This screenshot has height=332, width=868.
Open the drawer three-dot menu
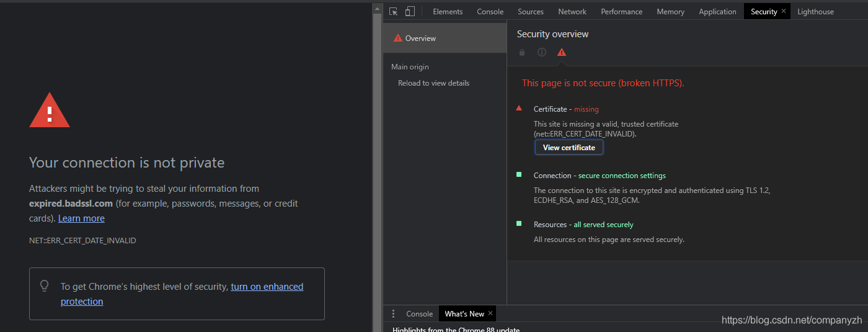point(393,313)
